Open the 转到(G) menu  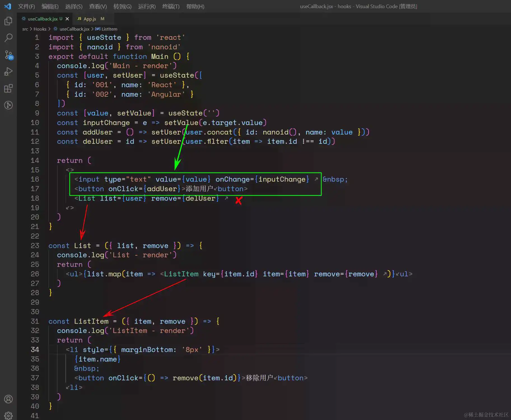coord(122,6)
